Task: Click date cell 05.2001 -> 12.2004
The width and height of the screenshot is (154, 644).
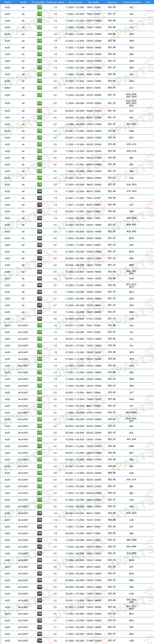Action: click(x=75, y=198)
